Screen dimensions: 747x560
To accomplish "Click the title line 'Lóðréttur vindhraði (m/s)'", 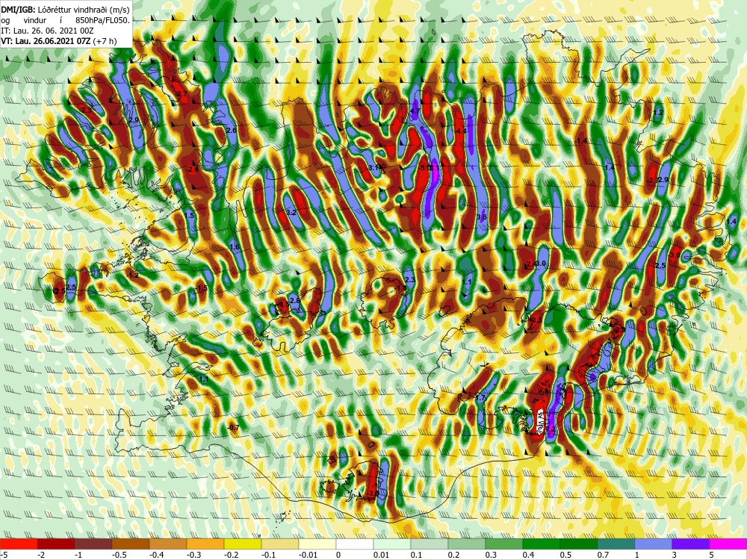I will point(84,9).
